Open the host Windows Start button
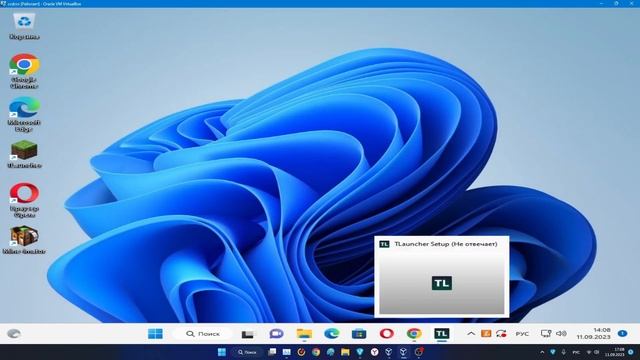640x360 pixels. click(222, 352)
